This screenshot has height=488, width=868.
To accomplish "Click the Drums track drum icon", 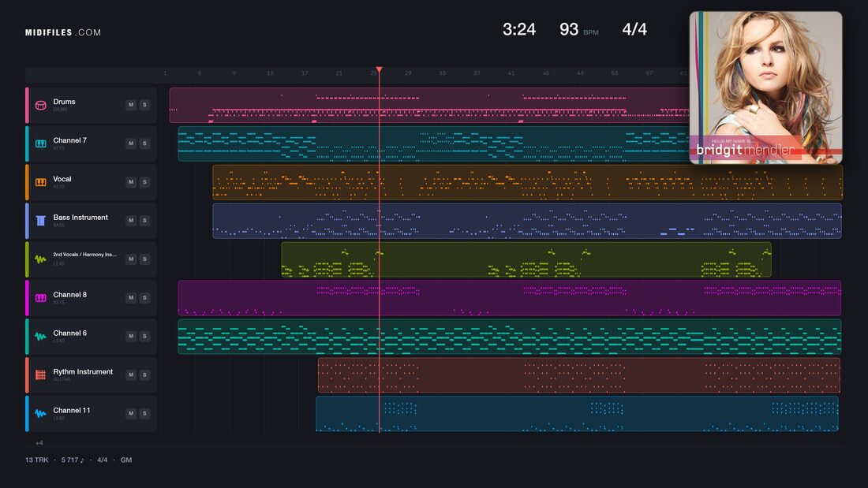I will click(x=41, y=105).
